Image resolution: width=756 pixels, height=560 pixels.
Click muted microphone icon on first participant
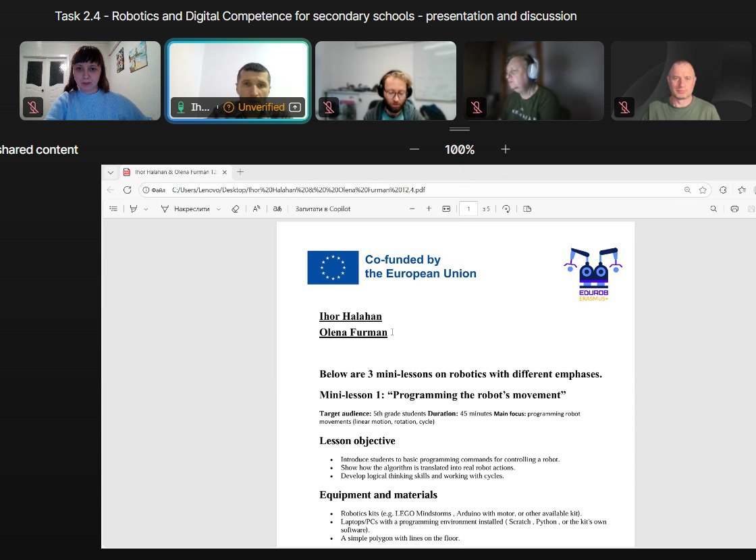(x=32, y=107)
